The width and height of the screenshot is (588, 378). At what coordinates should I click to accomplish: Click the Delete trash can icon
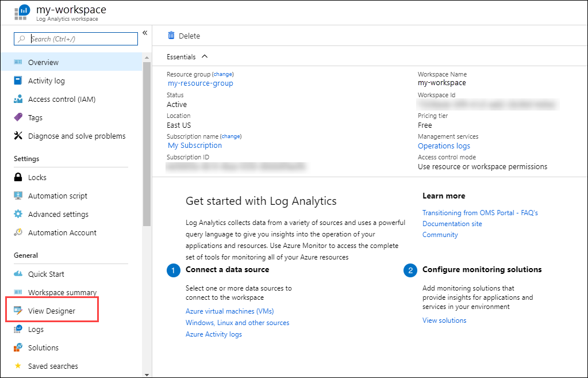(x=171, y=36)
